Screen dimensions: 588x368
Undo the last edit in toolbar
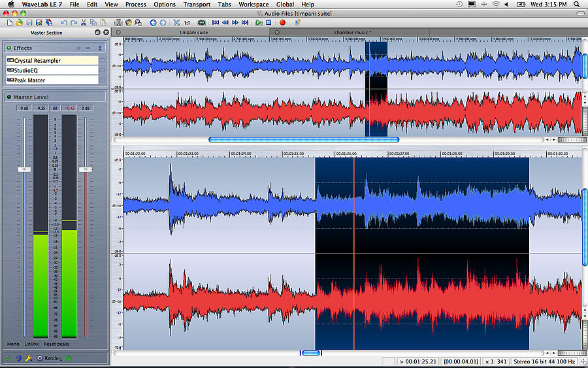click(x=64, y=22)
